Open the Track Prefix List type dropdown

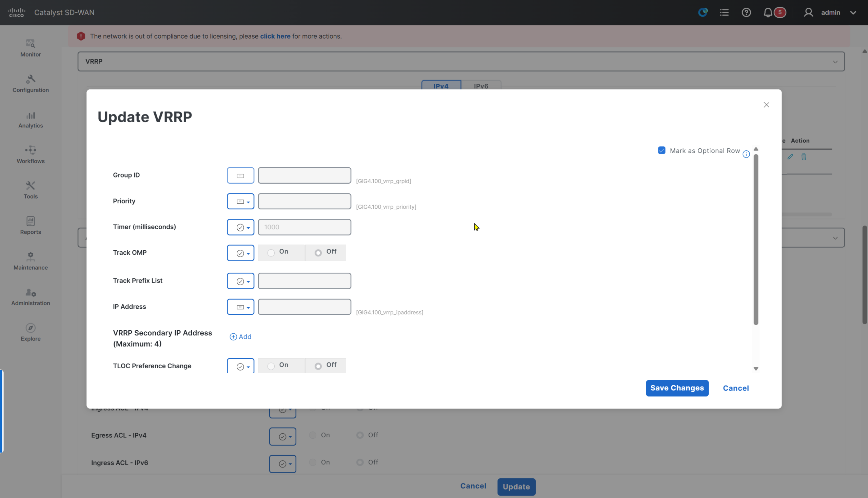click(x=240, y=281)
